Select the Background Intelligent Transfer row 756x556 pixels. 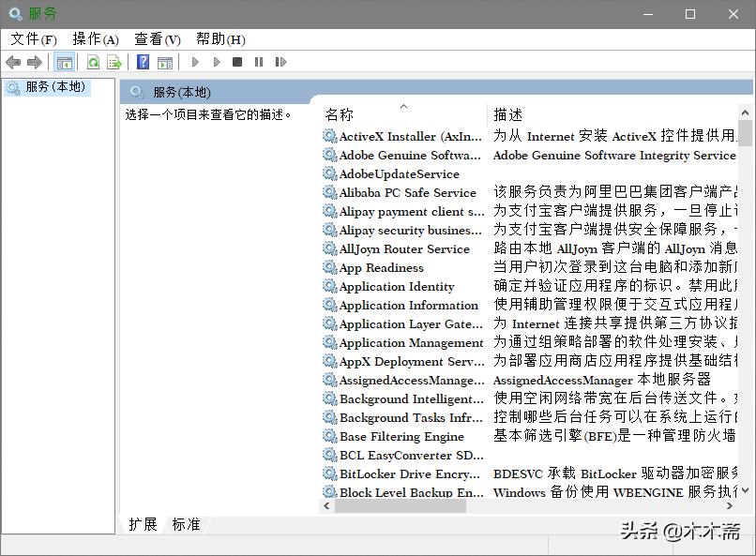529,398
